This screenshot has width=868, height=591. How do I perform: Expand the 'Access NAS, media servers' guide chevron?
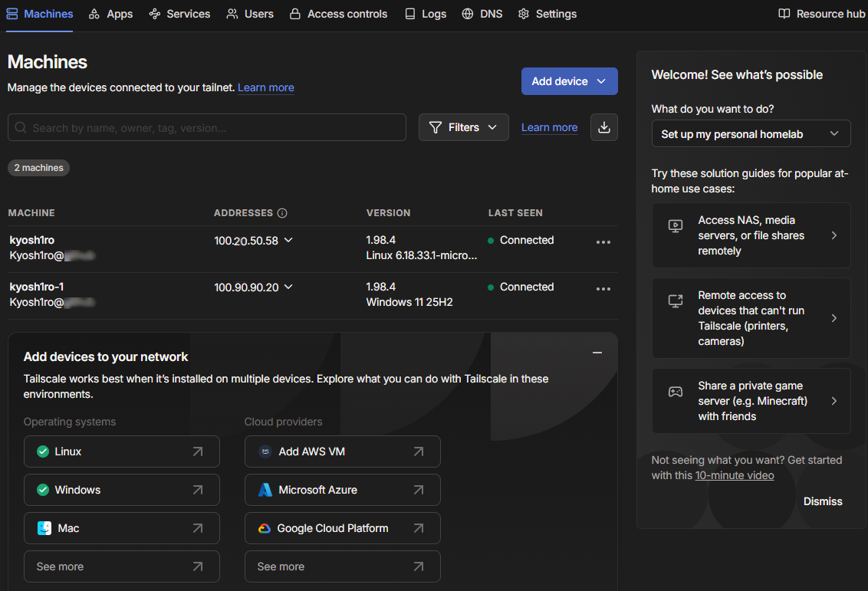point(834,236)
